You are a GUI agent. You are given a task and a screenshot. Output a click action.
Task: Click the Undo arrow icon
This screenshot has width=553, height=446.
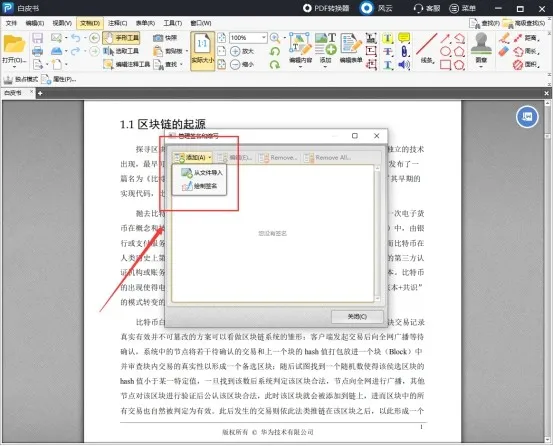pyautogui.click(x=75, y=38)
